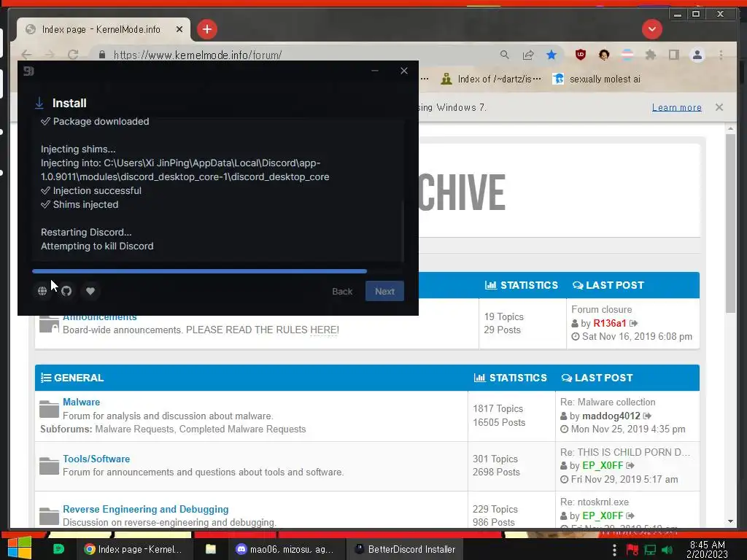Click the Back button in the installer
Viewport: 747px width, 560px height.
[x=342, y=291]
